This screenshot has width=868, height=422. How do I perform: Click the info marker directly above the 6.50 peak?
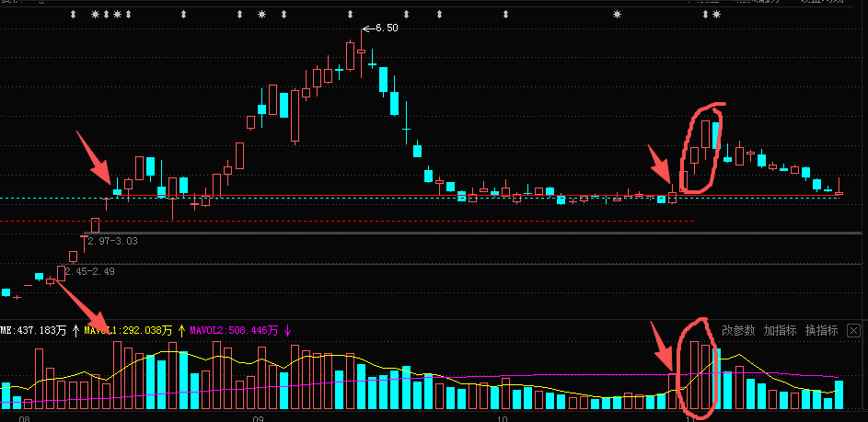click(x=350, y=15)
